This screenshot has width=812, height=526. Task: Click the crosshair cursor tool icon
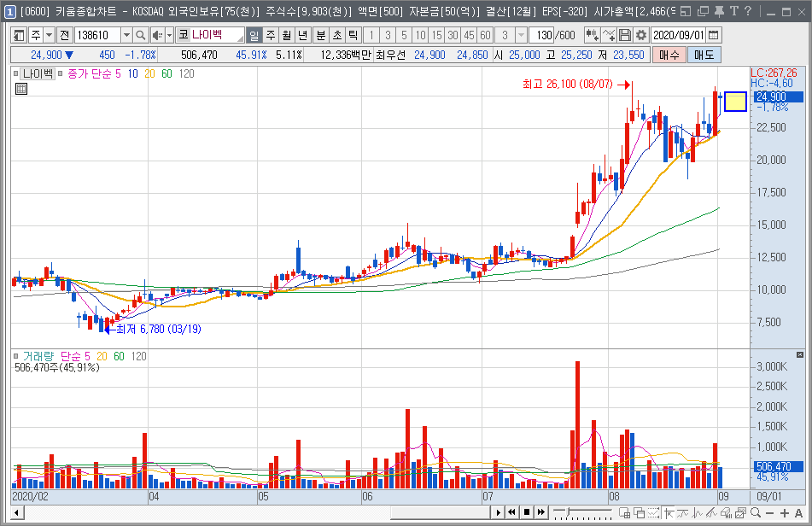pyautogui.click(x=669, y=513)
